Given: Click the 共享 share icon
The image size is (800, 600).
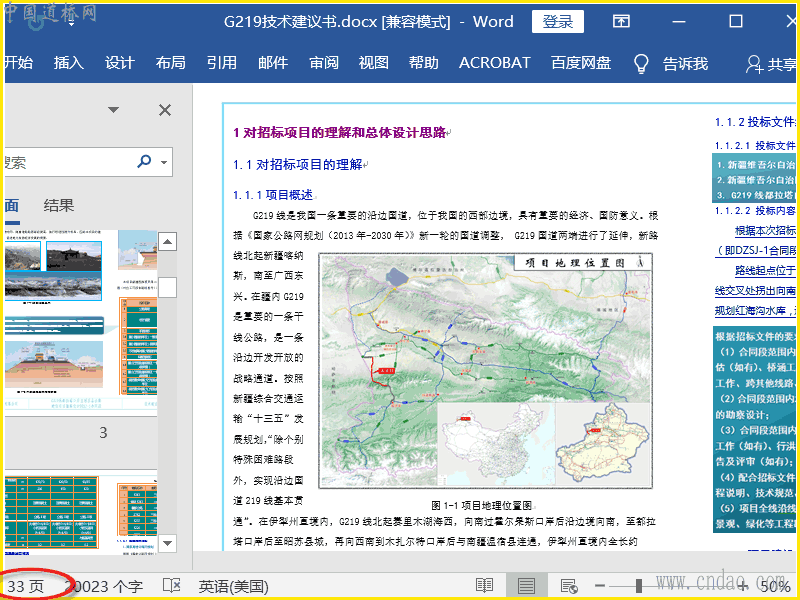Looking at the screenshot, I should (755, 64).
